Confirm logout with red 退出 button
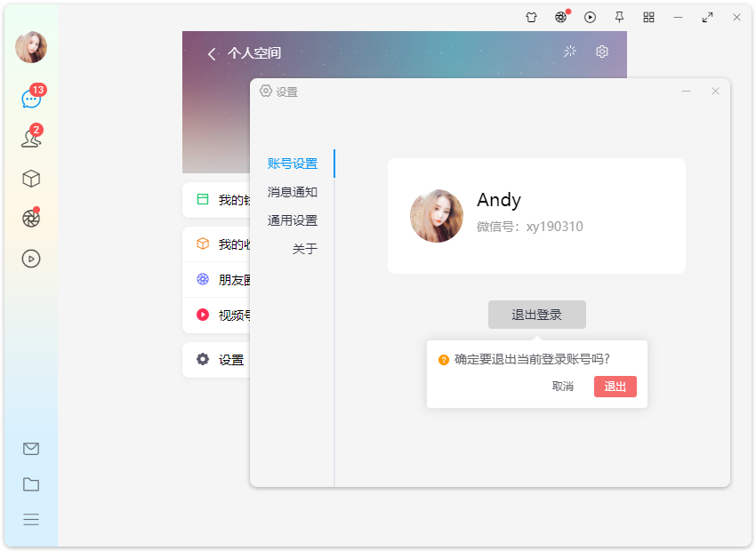 click(615, 386)
